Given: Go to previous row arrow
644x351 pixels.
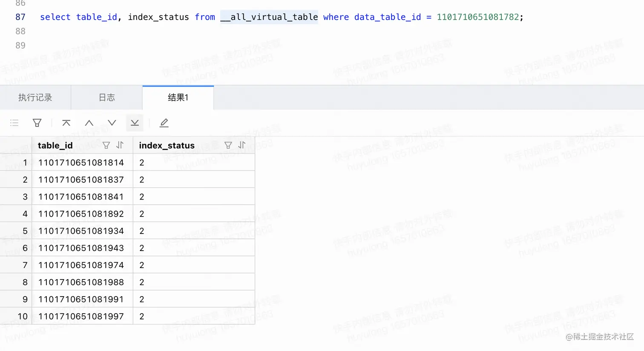Looking at the screenshot, I should [x=89, y=123].
